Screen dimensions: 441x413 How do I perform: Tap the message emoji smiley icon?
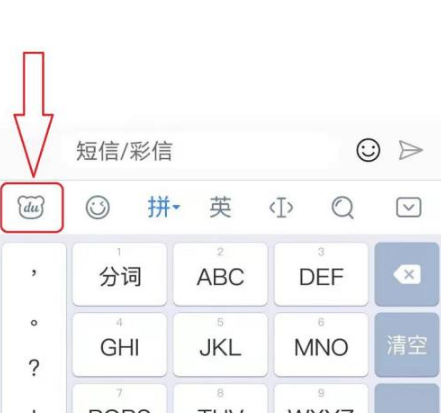368,150
